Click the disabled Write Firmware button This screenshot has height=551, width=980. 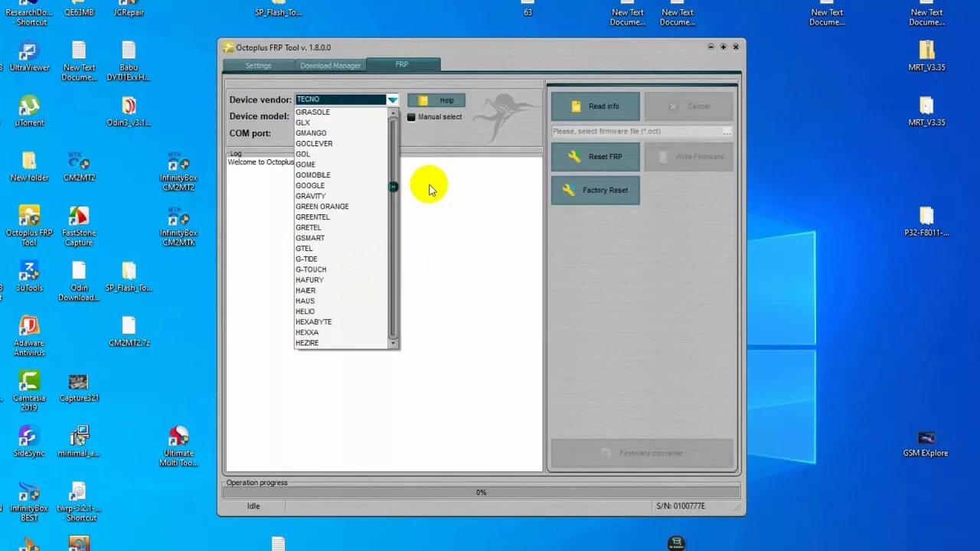click(688, 157)
